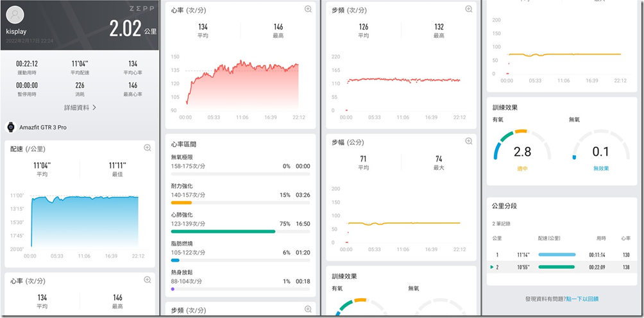This screenshot has height=318, width=644.
Task: Click the Amazfit GTR 3 Pro watch icon
Action: pos(10,127)
